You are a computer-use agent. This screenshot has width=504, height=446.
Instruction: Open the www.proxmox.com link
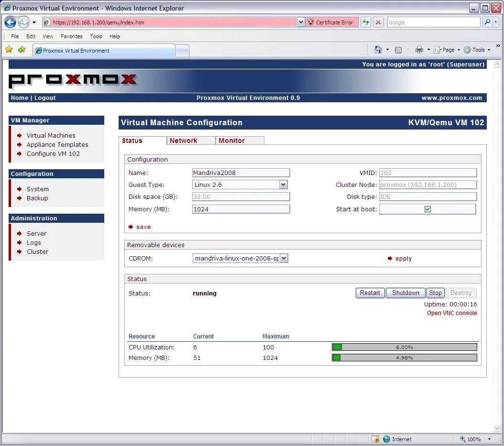(451, 98)
